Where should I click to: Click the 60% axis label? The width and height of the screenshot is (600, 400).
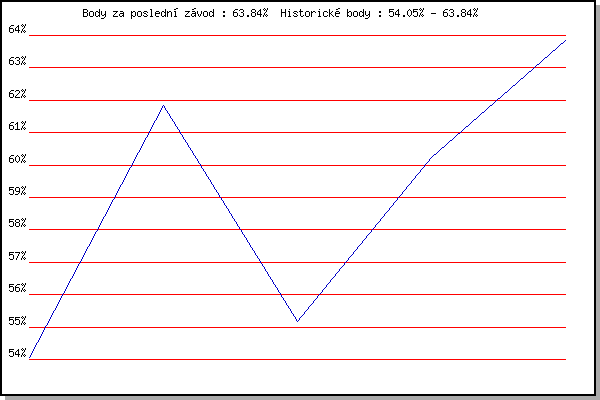17,159
